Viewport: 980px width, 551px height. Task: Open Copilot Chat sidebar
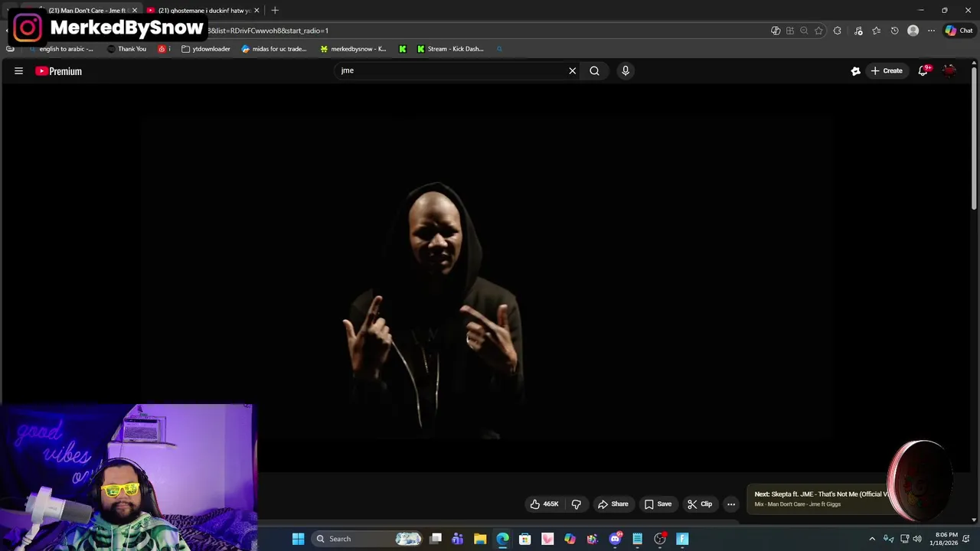[959, 31]
